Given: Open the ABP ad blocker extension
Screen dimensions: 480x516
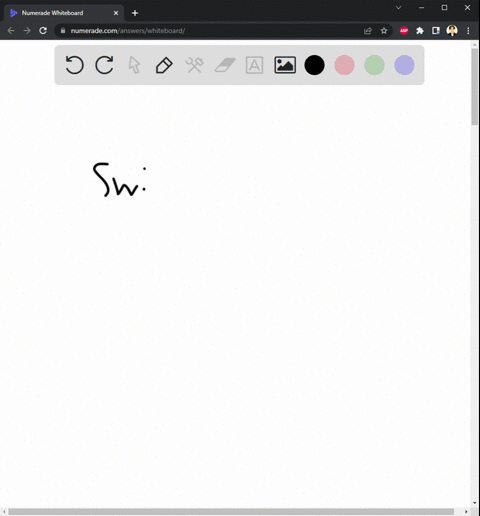Looking at the screenshot, I should (x=404, y=31).
